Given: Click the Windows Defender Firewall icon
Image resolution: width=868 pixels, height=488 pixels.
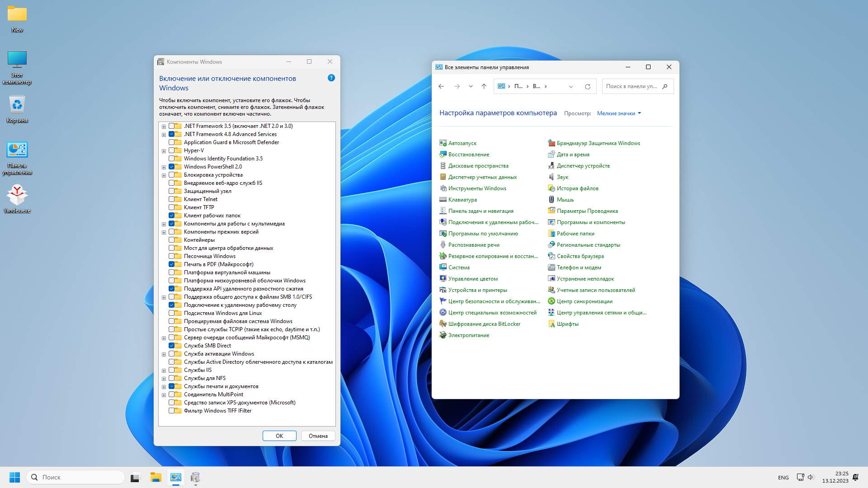Looking at the screenshot, I should pos(551,143).
